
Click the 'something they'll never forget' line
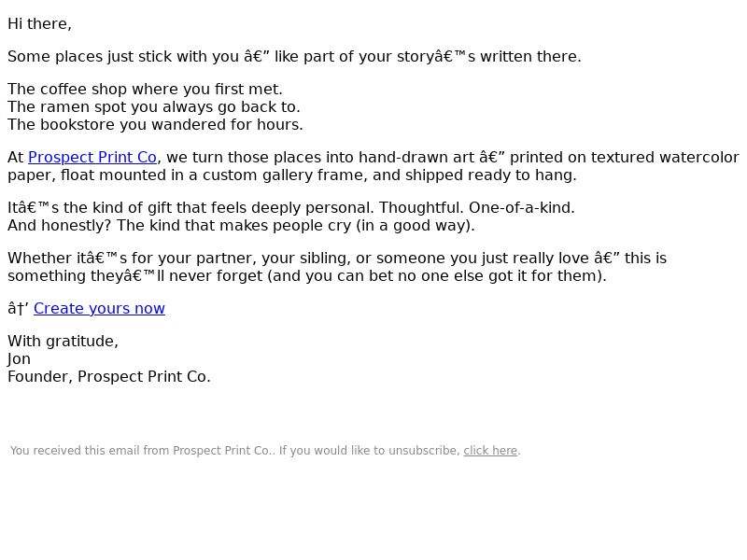pyautogui.click(x=307, y=275)
